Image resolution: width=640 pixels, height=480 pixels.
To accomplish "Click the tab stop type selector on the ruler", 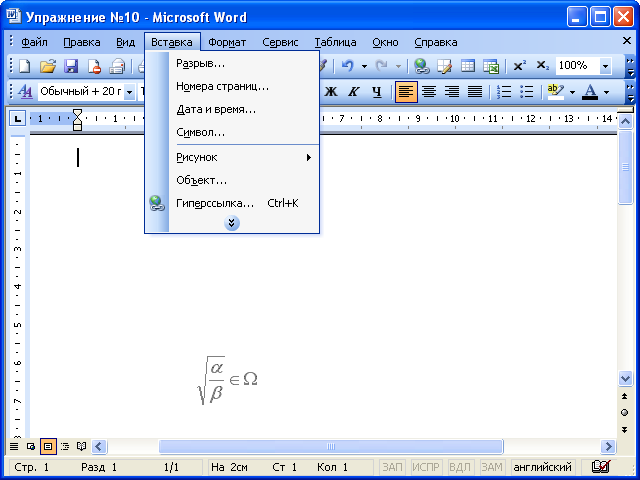I will 18,119.
